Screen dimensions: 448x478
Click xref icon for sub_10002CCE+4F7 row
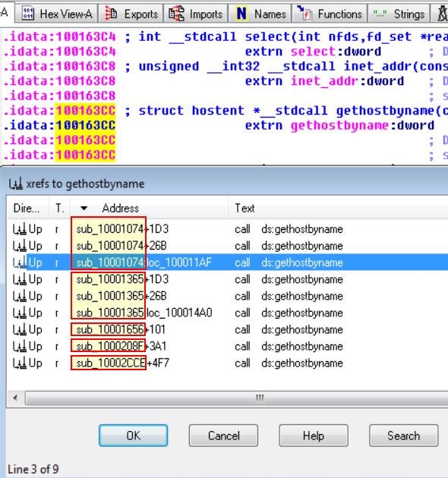pyautogui.click(x=19, y=363)
